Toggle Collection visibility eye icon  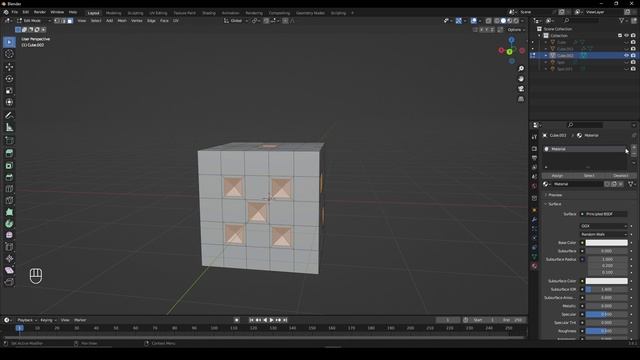(627, 36)
